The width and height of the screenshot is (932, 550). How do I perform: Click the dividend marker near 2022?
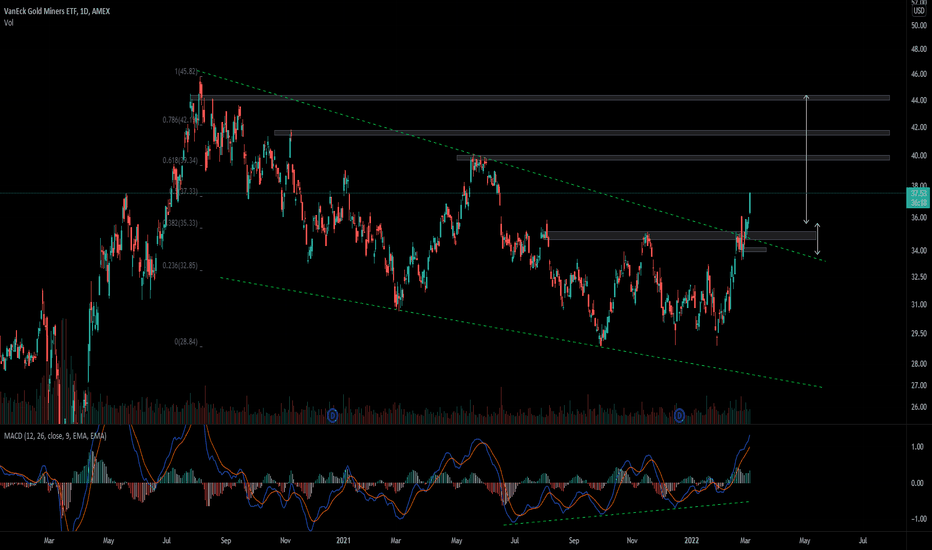679,415
